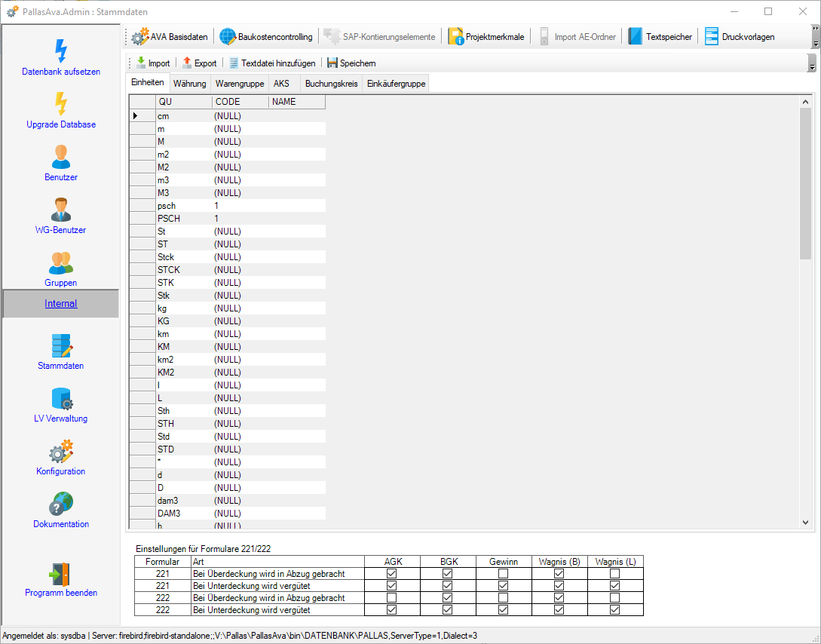Image resolution: width=821 pixels, height=644 pixels.
Task: Switch to the Buchungskreis tab
Action: (332, 83)
